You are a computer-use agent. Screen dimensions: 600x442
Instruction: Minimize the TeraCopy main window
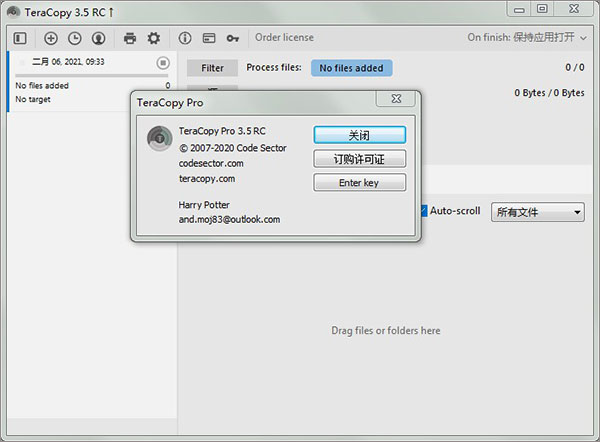pos(519,9)
